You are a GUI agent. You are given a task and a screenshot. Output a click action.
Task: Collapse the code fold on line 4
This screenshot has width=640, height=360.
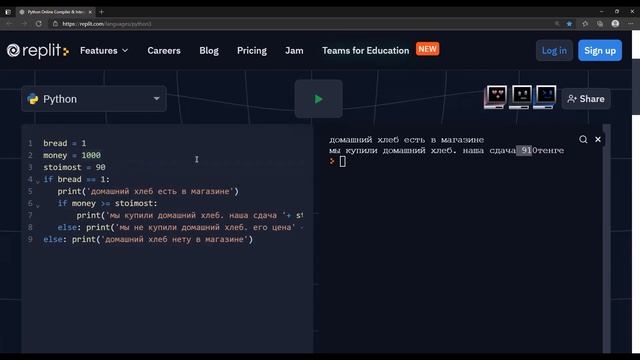(x=38, y=182)
